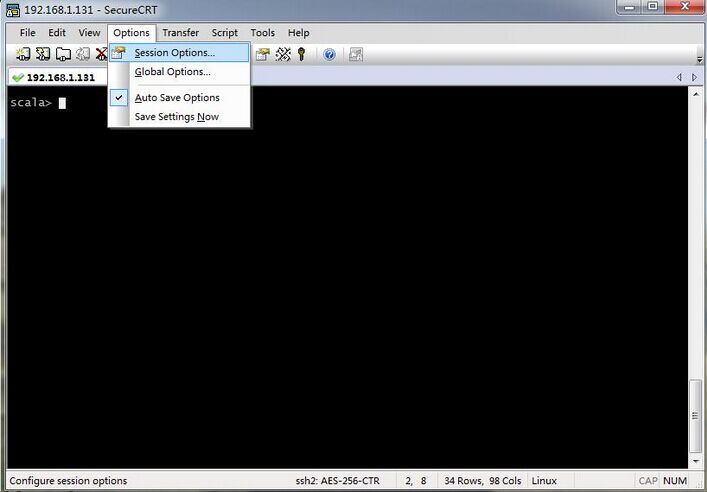Open the Script menu
The width and height of the screenshot is (707, 492).
pos(225,33)
